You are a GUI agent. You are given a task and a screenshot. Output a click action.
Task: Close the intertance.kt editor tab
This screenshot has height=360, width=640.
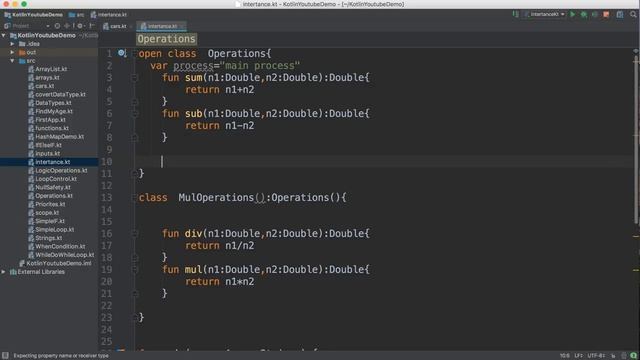182,26
